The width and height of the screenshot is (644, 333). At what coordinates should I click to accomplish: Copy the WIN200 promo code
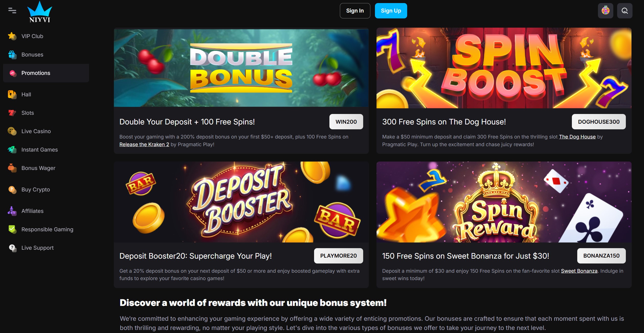click(x=346, y=122)
